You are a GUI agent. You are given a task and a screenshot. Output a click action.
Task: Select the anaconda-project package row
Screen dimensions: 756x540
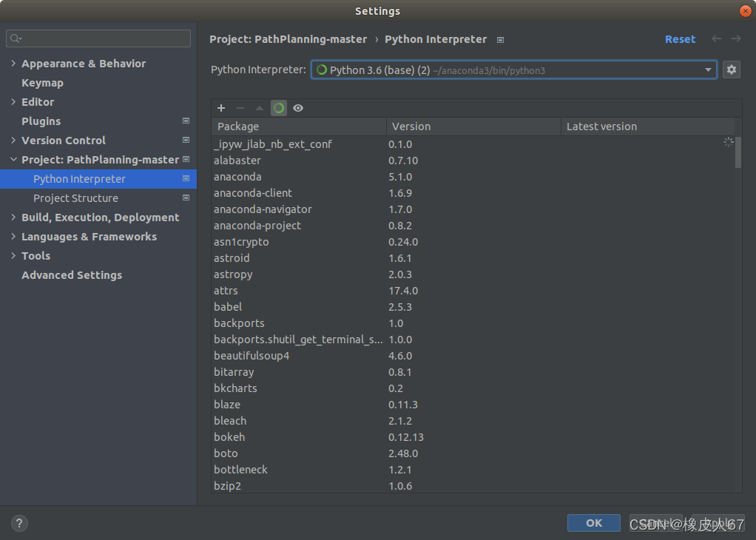473,226
